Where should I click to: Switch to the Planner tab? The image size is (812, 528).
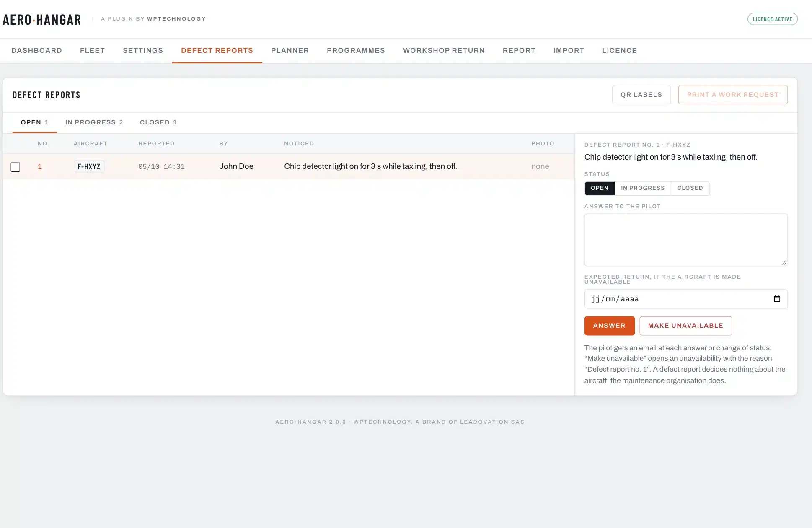click(x=290, y=50)
